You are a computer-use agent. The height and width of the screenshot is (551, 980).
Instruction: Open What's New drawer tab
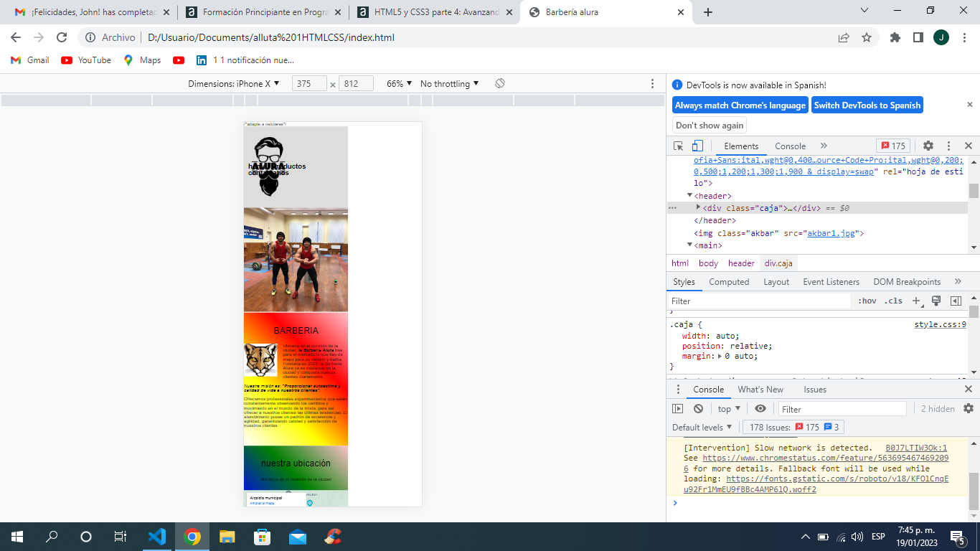[x=760, y=390]
